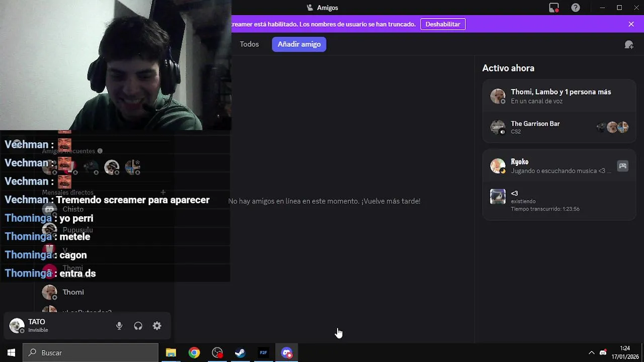Expand hidden system tray icons chevron
The height and width of the screenshot is (362, 644).
point(592,353)
